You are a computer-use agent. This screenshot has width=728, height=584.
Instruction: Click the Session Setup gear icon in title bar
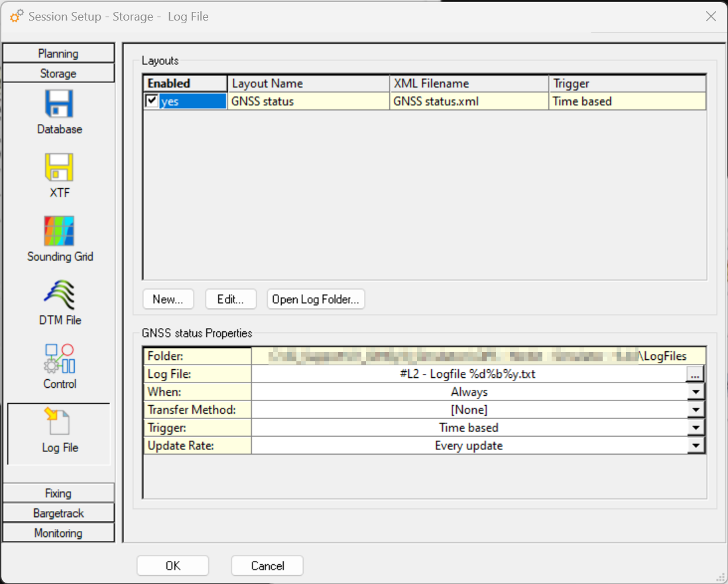pyautogui.click(x=17, y=17)
